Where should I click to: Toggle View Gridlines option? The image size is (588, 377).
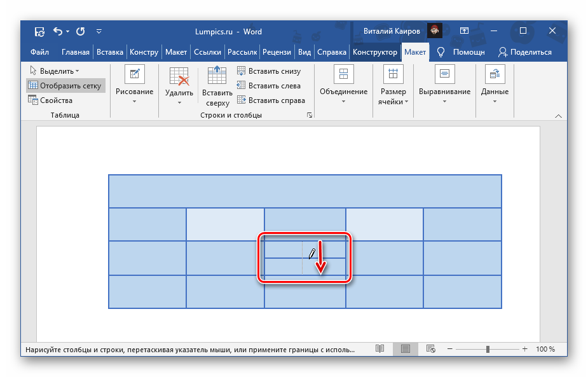pyautogui.click(x=64, y=85)
